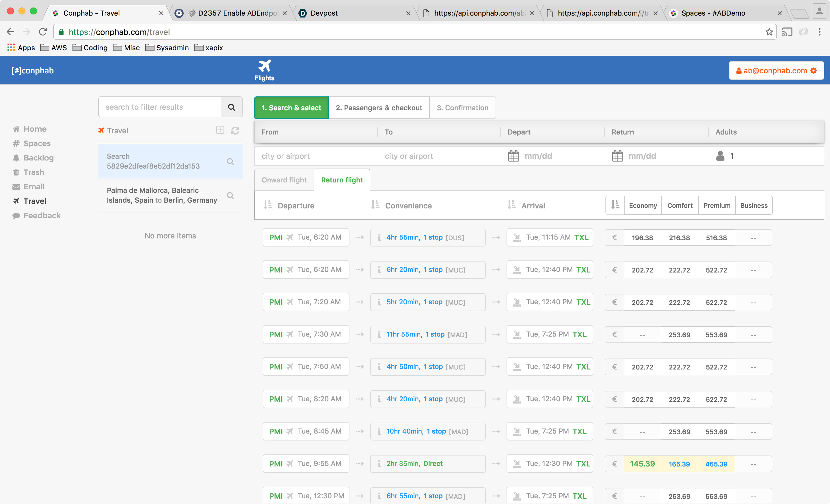Add new travel search with plus icon
The image size is (830, 504).
(x=220, y=130)
